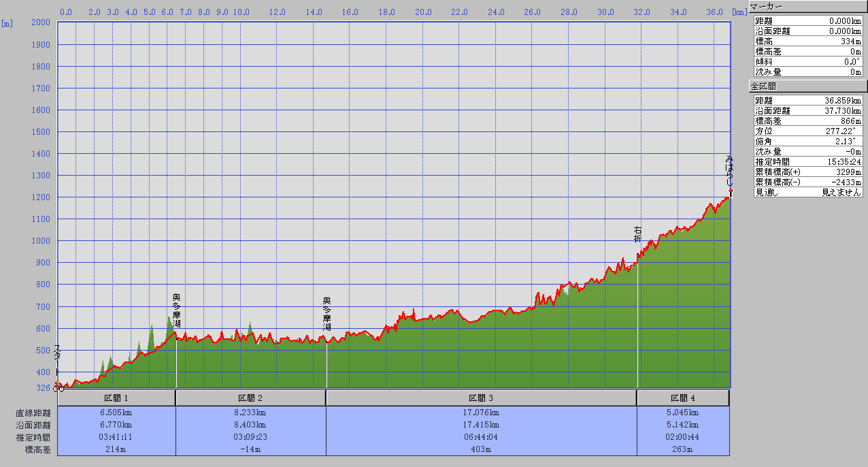Image resolution: width=868 pixels, height=467 pixels.
Task: Click the スタート waypoint label
Action: 57,358
